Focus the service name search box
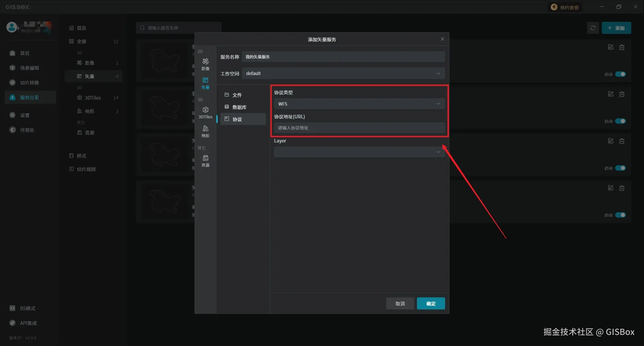 [x=179, y=28]
